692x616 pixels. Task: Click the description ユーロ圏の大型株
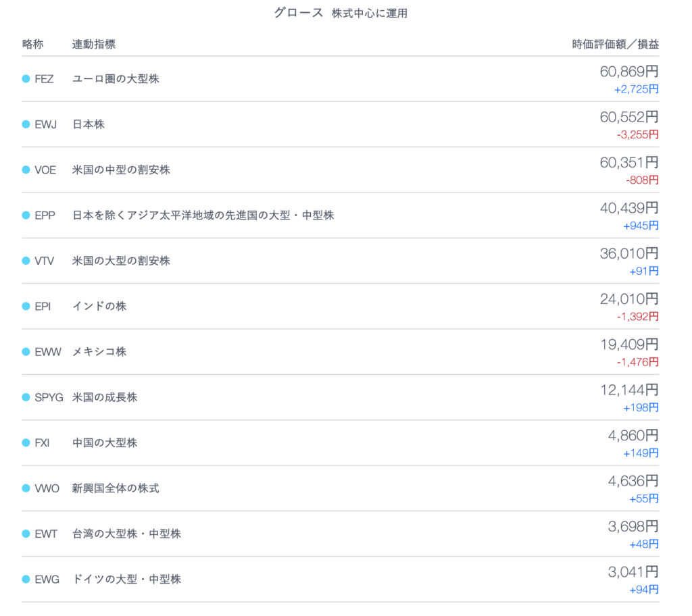(116, 79)
